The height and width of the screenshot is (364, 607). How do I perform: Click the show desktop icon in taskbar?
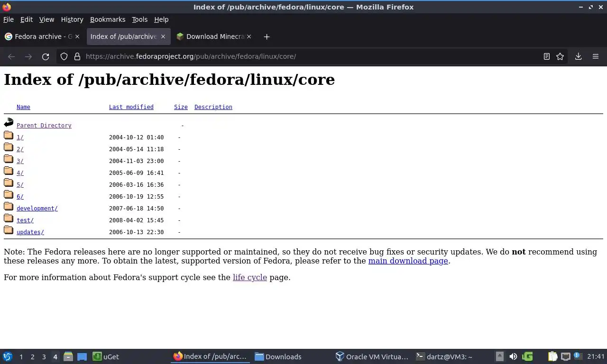(x=82, y=356)
